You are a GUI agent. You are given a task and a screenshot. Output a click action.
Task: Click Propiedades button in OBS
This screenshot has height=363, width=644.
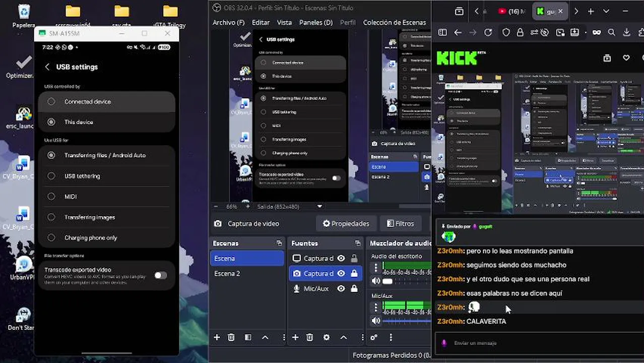(346, 223)
